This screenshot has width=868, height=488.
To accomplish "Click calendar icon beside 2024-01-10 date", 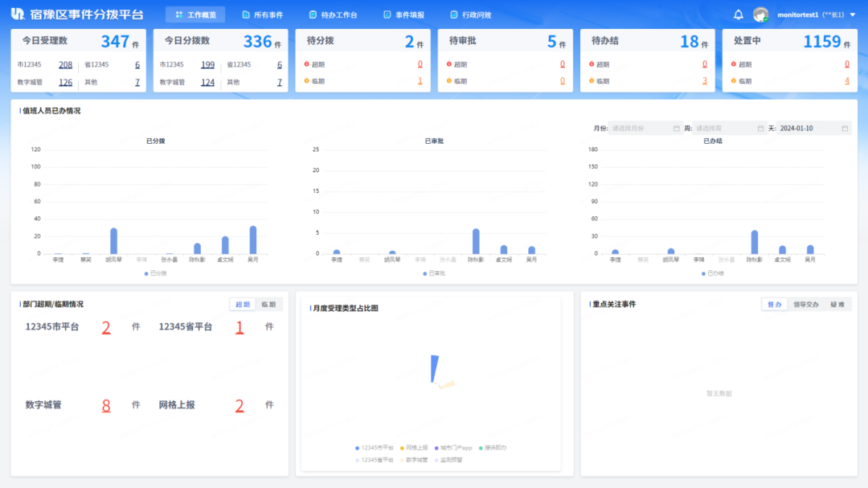I will tap(845, 128).
